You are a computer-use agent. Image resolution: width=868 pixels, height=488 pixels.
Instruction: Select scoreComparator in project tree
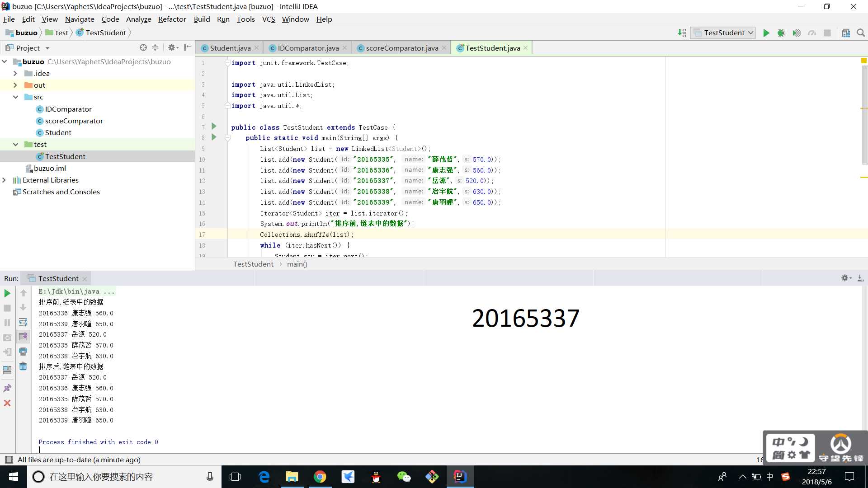[74, 121]
